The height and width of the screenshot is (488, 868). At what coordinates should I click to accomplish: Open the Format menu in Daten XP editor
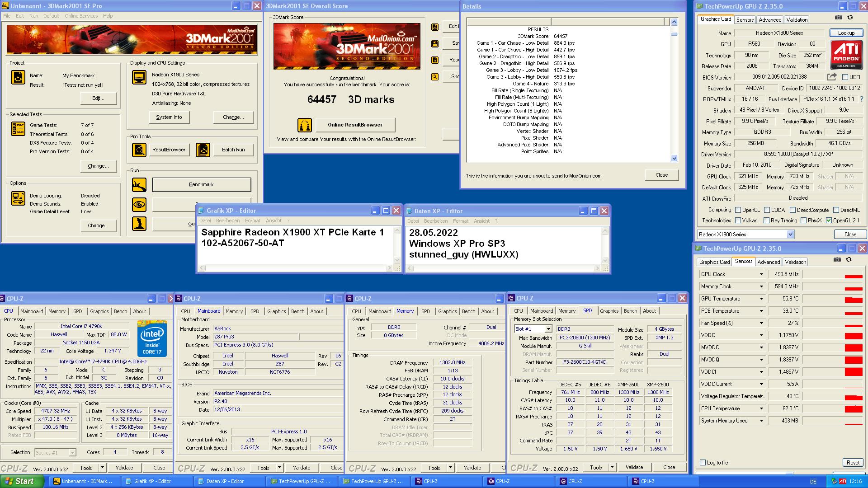(461, 221)
